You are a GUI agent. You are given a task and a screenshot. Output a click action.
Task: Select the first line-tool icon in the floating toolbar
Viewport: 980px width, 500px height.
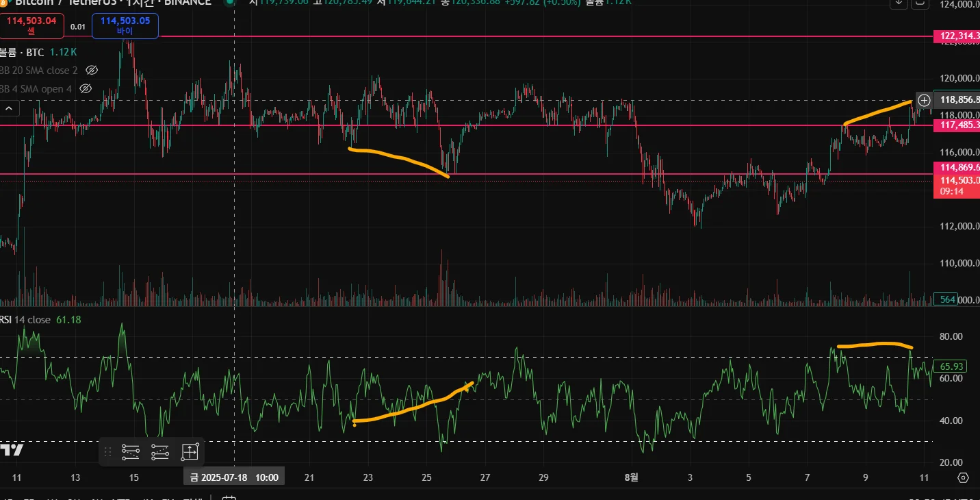click(x=131, y=452)
